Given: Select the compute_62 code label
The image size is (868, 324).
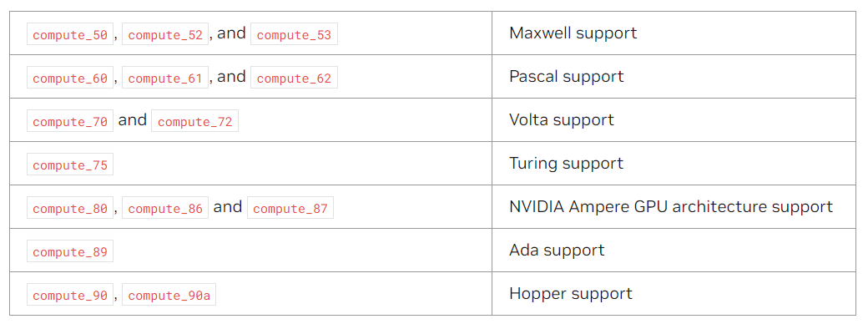Looking at the screenshot, I should [294, 78].
